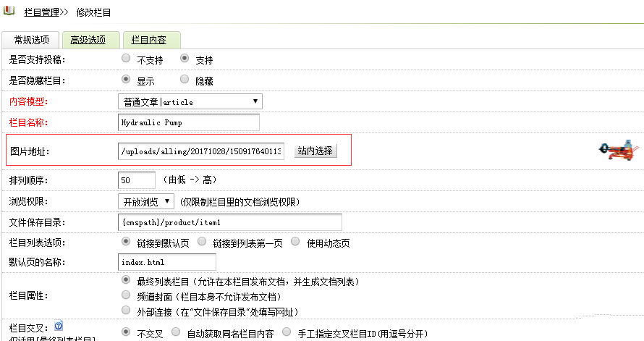Image resolution: width=644 pixels, height=341 pixels.
Task: Choose 隐藏 to hide the column
Action: (185, 80)
